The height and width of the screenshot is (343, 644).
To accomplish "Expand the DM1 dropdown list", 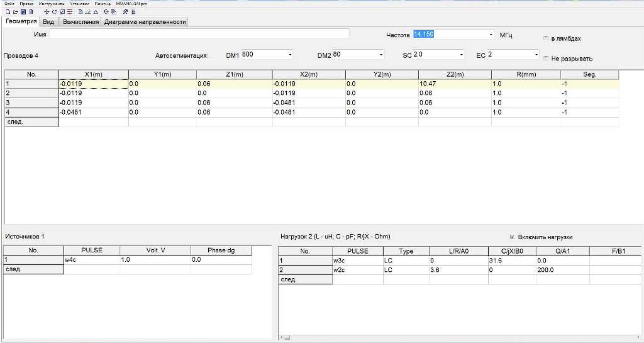I will tap(290, 55).
